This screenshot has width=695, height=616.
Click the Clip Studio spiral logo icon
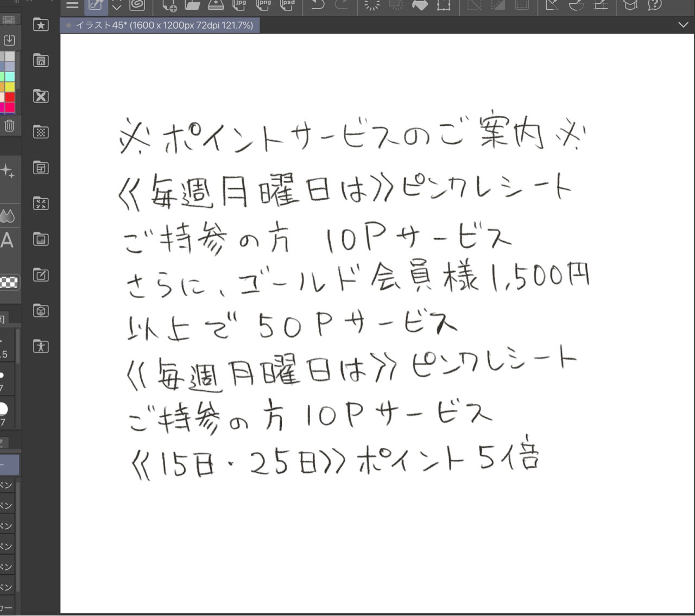[137, 5]
